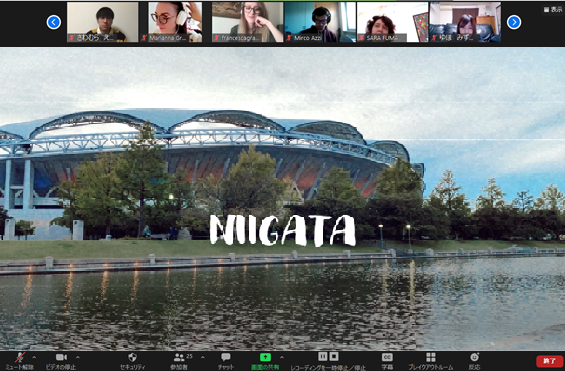
Task: Open the Participants panel showing 25
Action: [179, 361]
